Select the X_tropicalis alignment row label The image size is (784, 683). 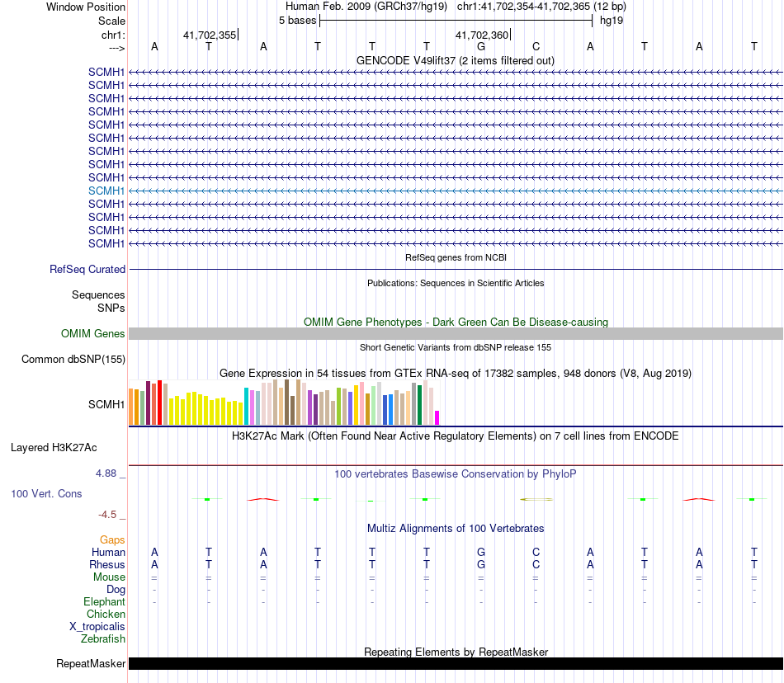97,627
